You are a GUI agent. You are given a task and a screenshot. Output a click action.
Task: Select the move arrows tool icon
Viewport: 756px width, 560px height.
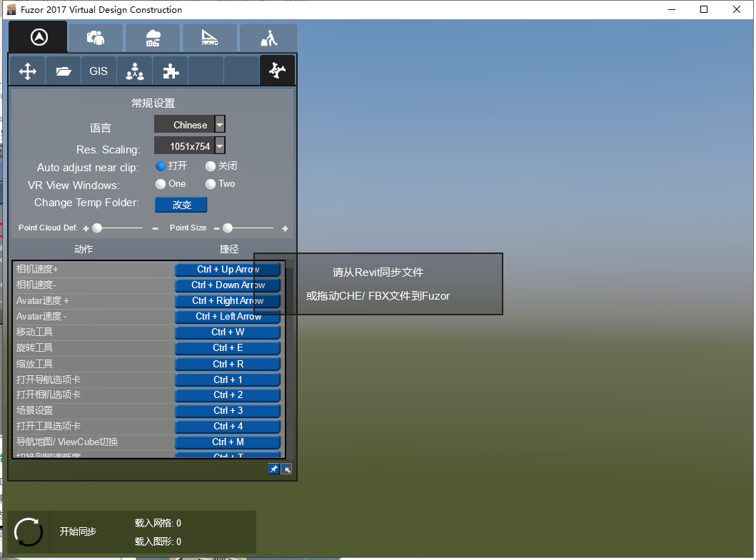[x=27, y=71]
